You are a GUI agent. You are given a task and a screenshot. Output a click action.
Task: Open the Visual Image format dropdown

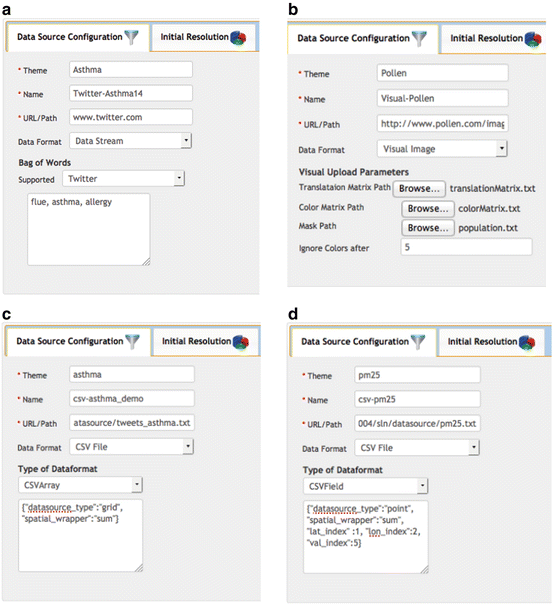pyautogui.click(x=442, y=149)
